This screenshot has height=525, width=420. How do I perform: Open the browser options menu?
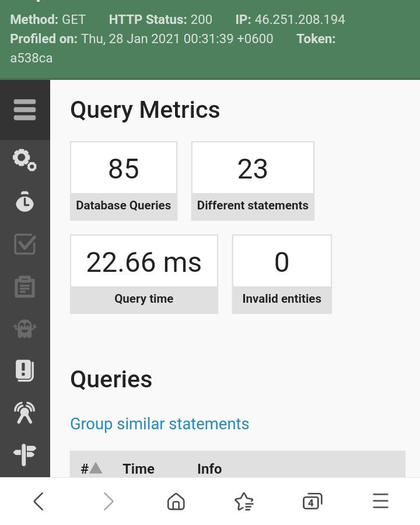[380, 501]
